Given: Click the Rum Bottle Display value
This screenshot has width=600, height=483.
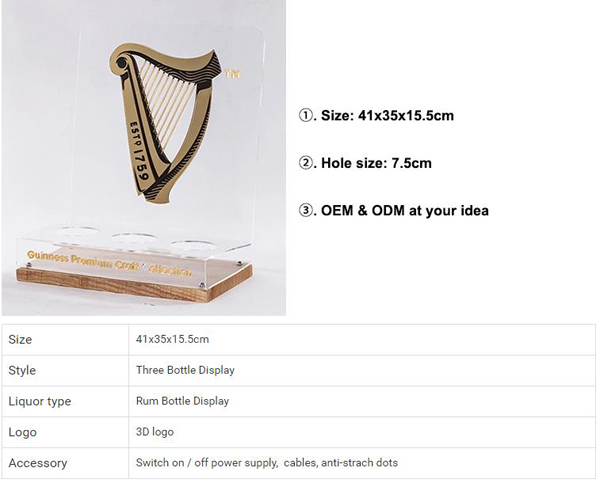Looking at the screenshot, I should click(183, 401).
